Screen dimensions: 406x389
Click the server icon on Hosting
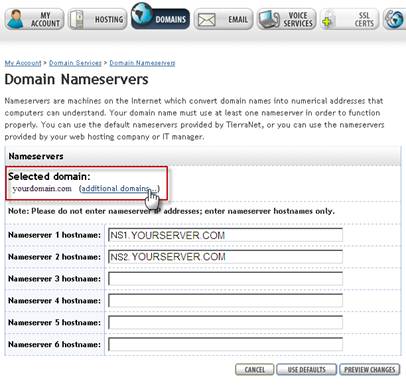[x=77, y=20]
